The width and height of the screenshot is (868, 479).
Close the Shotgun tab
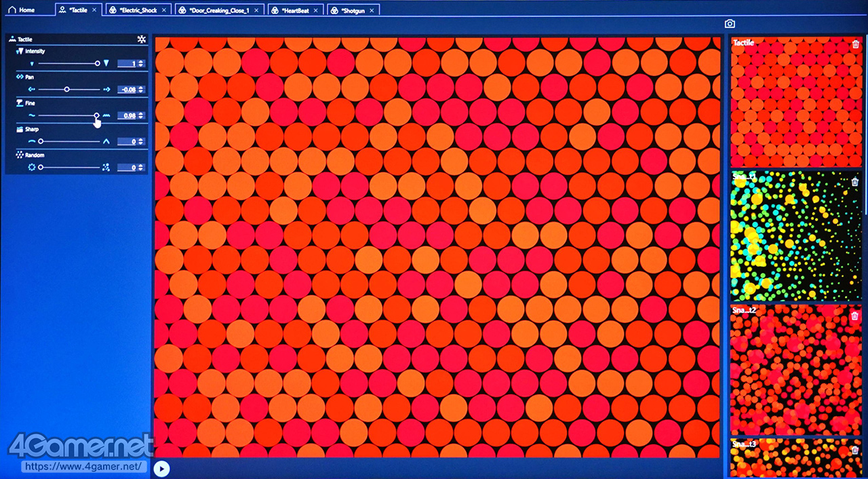(x=372, y=10)
